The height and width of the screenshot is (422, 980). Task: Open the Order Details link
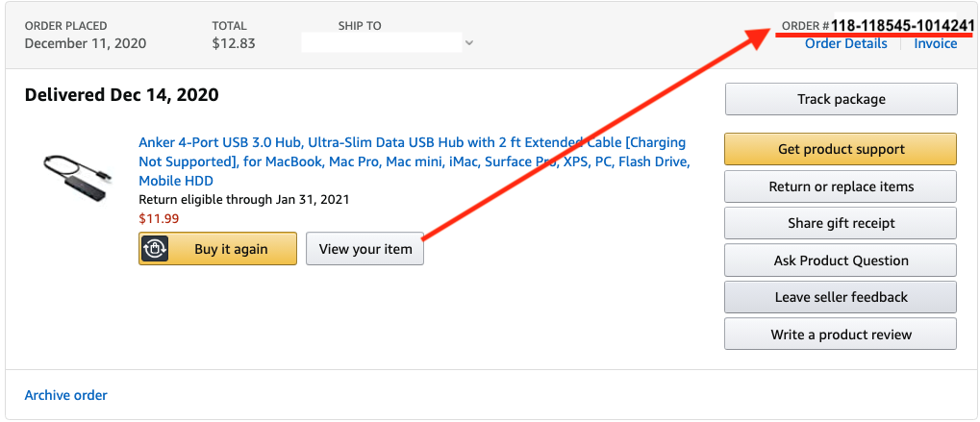(x=845, y=43)
